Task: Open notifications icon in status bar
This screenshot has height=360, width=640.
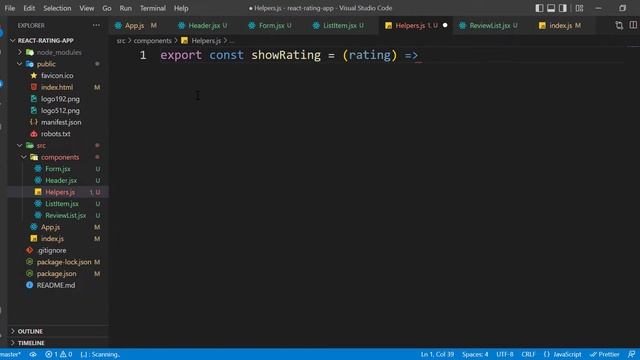Action: [631, 354]
